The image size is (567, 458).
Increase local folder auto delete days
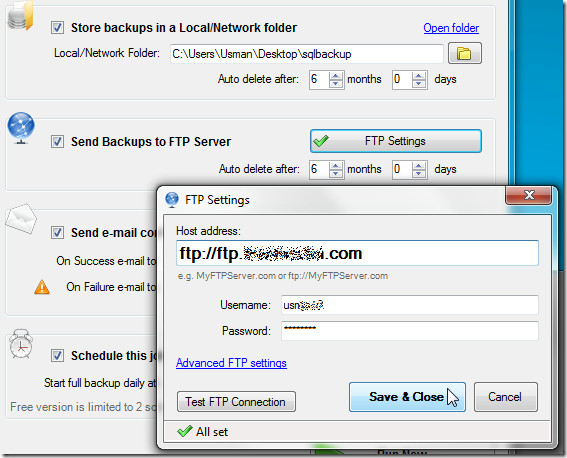tap(419, 75)
